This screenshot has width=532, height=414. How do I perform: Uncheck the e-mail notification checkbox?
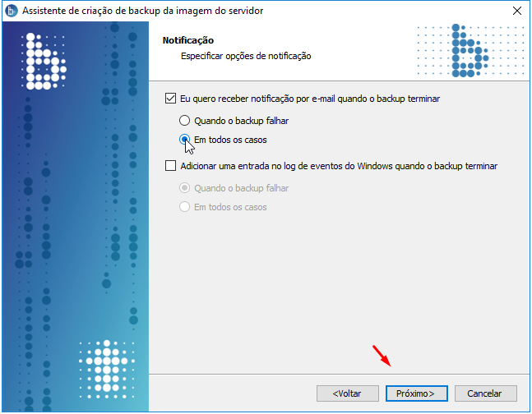170,99
